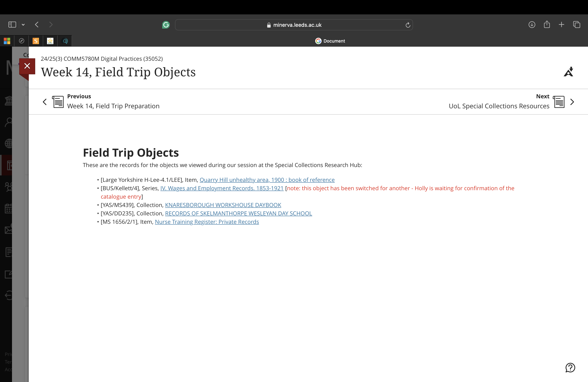588x382 pixels.
Task: Open Knaresborough Workshouse Daybook link
Action: click(x=223, y=205)
